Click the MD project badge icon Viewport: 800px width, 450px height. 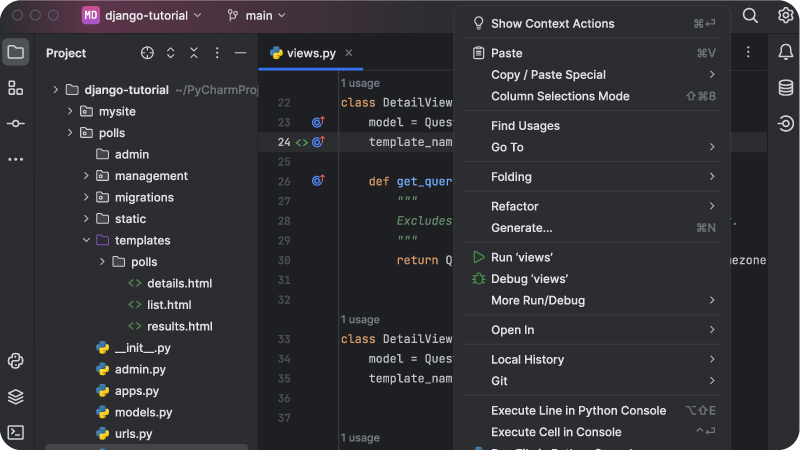pyautogui.click(x=91, y=15)
